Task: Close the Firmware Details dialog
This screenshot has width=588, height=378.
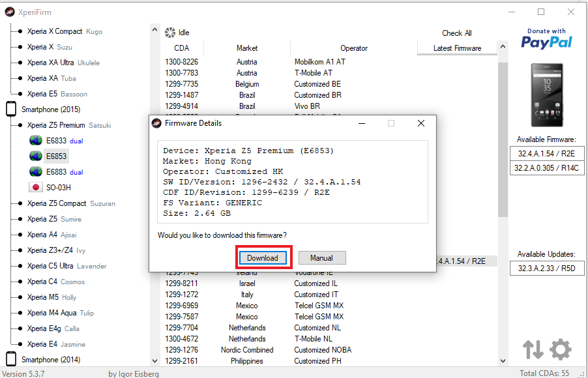Action: (x=421, y=123)
